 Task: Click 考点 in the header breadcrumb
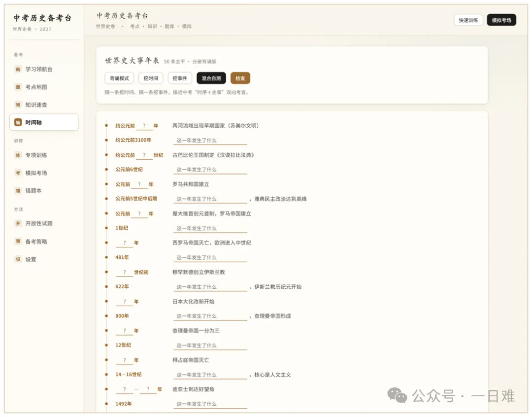tap(134, 26)
